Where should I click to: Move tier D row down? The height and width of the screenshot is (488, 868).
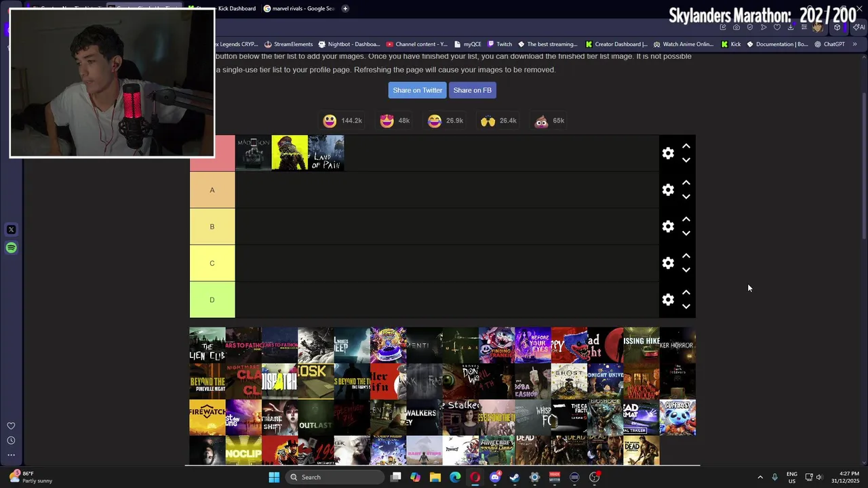(686, 306)
